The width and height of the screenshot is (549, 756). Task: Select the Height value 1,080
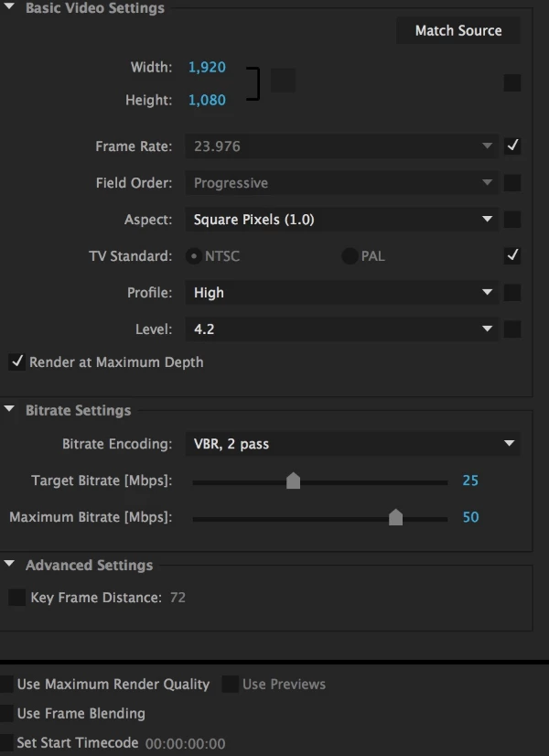click(207, 100)
